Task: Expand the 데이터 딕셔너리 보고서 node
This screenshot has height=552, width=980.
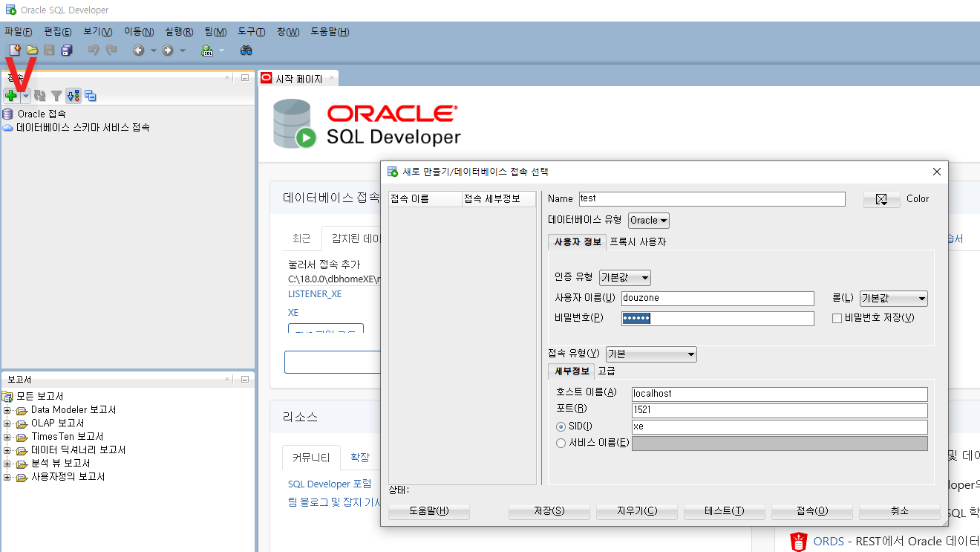Action: pos(7,450)
